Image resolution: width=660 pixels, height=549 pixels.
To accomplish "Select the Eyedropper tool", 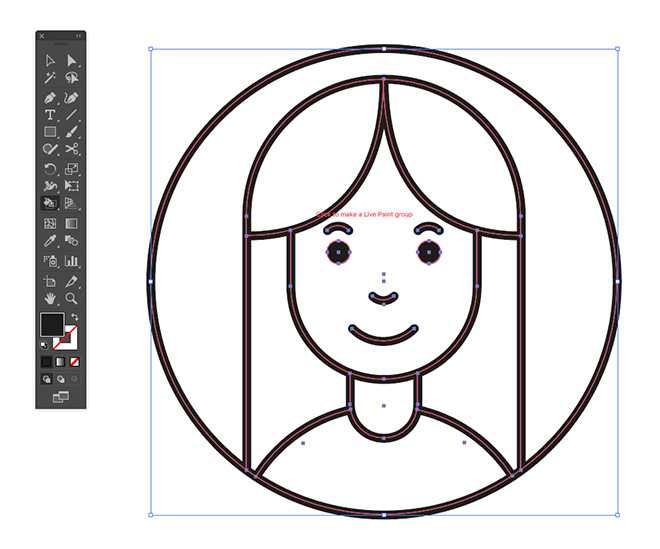I will 50,241.
